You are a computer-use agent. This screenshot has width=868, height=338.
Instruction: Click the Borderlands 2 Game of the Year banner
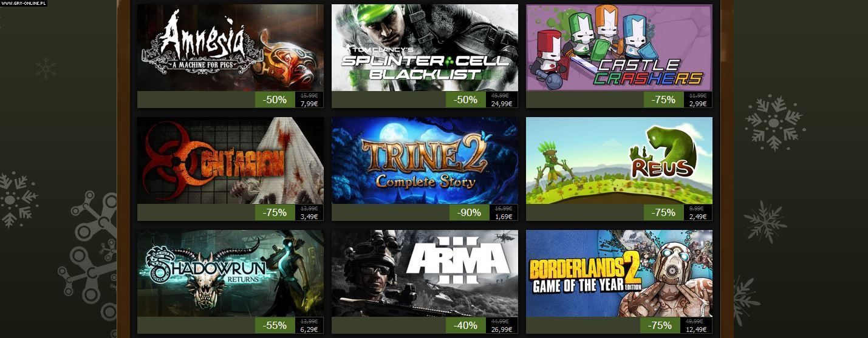[x=619, y=273]
